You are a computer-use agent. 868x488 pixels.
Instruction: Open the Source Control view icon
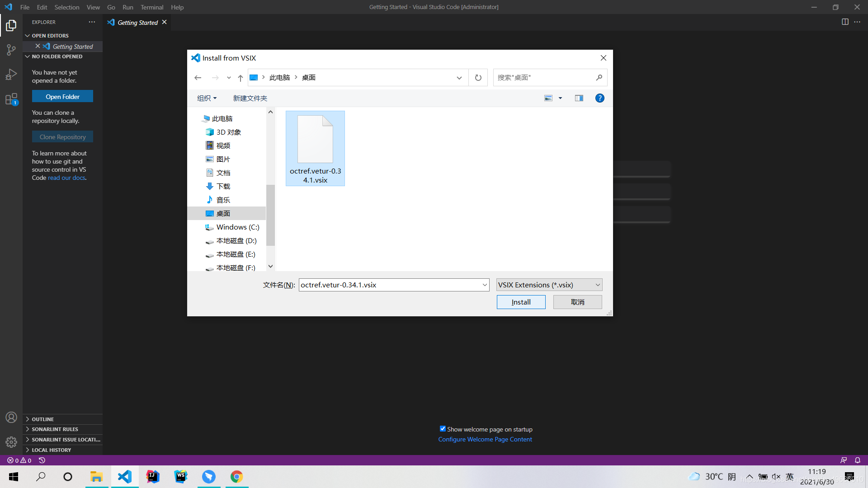[11, 50]
